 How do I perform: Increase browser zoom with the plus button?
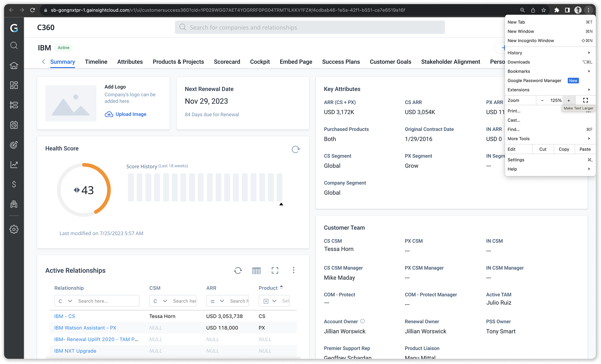click(x=569, y=100)
